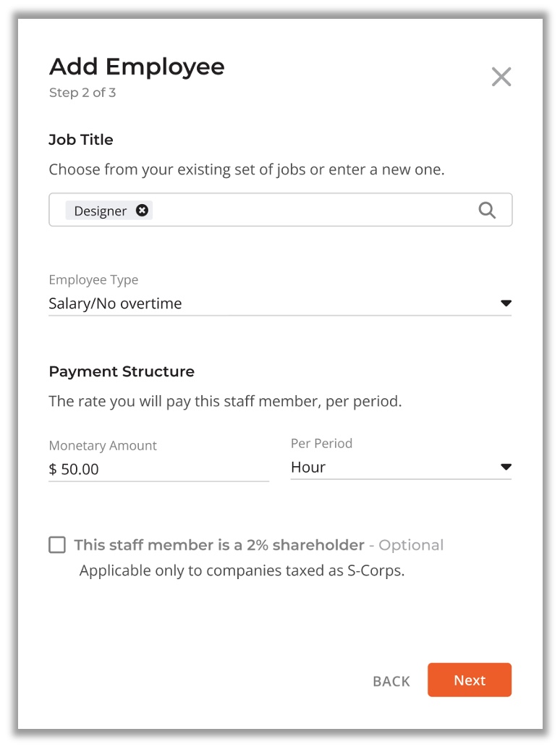Close the Add Employee dialog

click(x=501, y=77)
